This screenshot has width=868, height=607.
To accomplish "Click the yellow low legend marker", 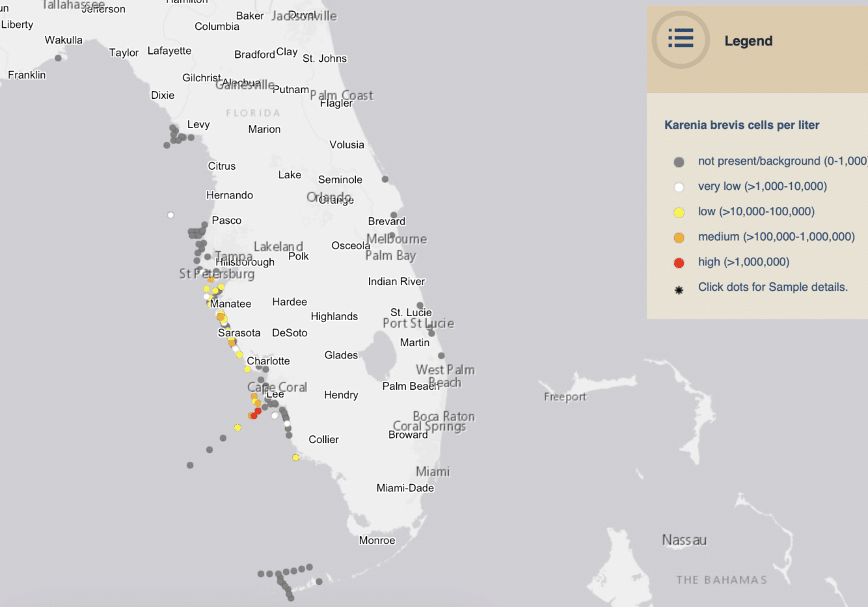I will [679, 211].
